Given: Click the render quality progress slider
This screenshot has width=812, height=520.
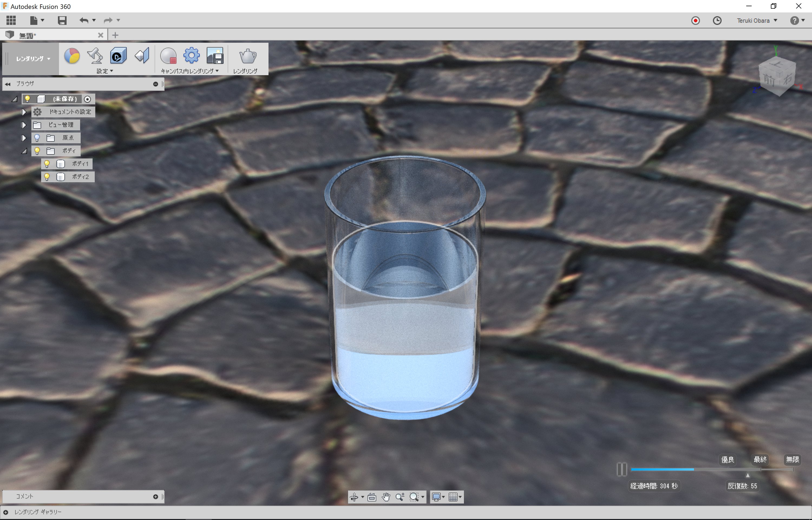Looking at the screenshot, I should tap(711, 469).
